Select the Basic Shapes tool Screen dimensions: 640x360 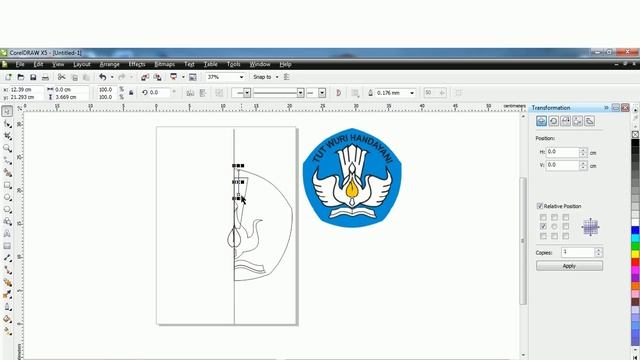[x=7, y=222]
